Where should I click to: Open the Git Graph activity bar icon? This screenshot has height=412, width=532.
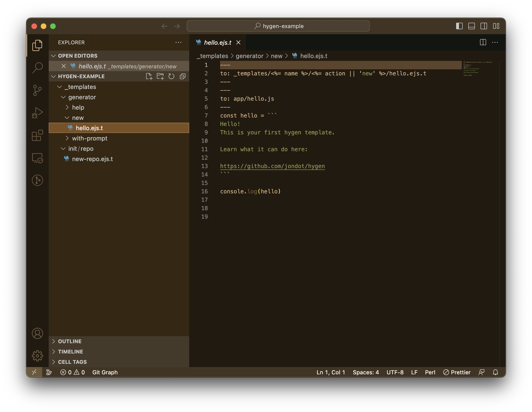coord(37,180)
